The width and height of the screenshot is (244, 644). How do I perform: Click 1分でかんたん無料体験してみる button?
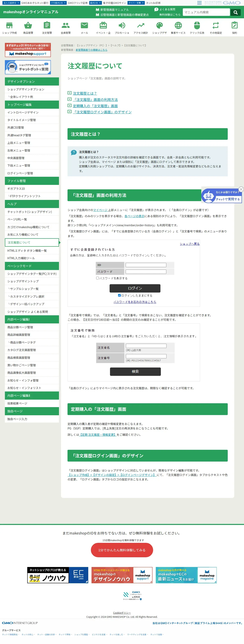point(122,550)
